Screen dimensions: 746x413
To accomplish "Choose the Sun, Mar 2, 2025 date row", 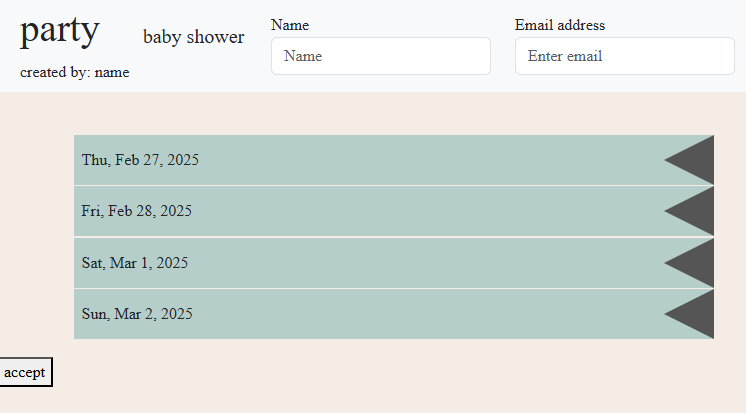I will [394, 314].
